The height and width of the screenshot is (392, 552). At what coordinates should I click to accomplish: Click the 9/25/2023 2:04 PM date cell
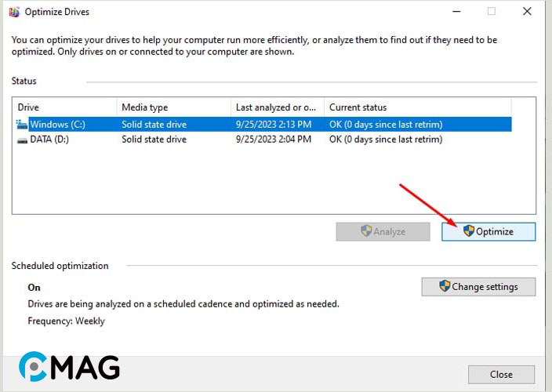[274, 140]
